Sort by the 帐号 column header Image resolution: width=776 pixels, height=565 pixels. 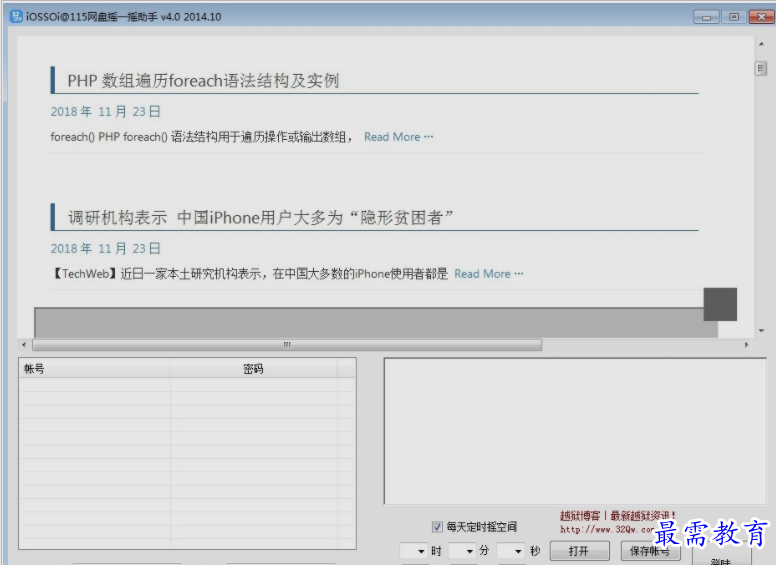tap(95, 369)
